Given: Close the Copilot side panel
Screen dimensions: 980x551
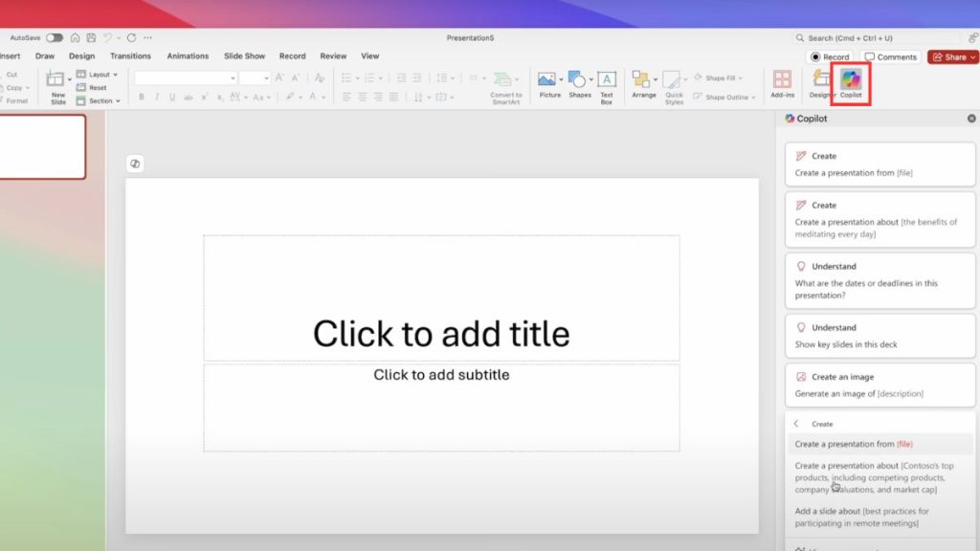Looking at the screenshot, I should pos(971,119).
